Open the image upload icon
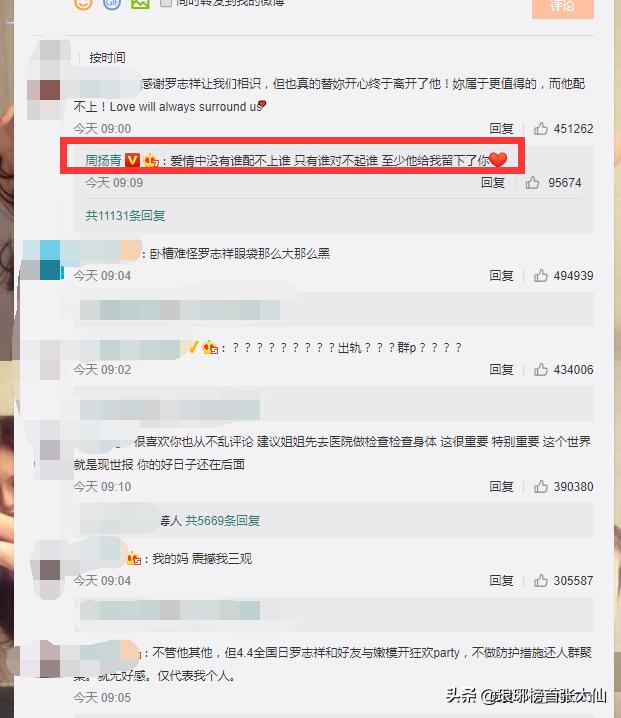Image resolution: width=621 pixels, height=718 pixels. click(140, 4)
